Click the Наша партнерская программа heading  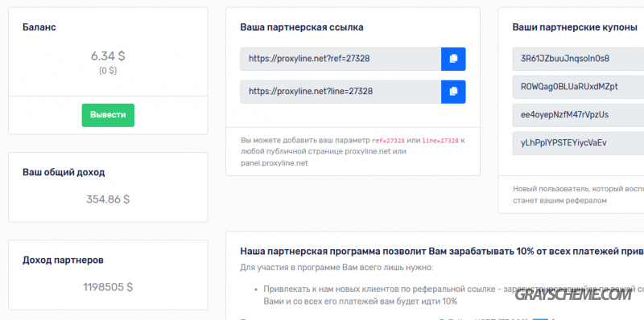tap(442, 251)
